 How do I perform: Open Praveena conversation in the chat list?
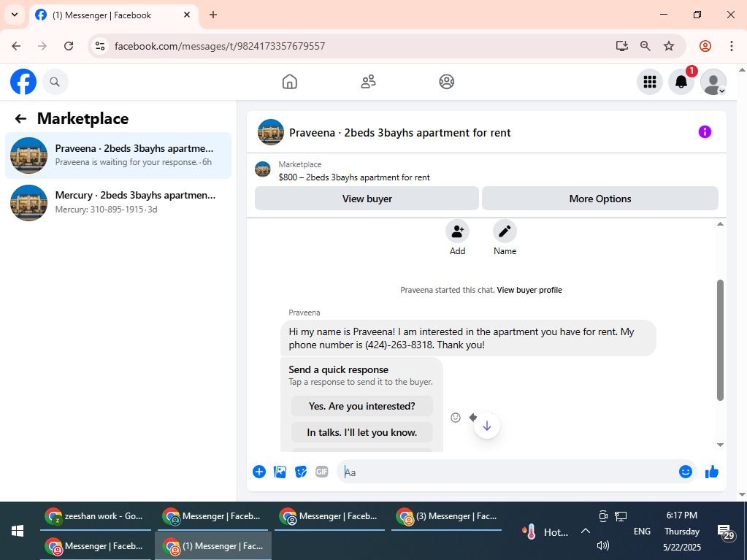[x=118, y=156]
